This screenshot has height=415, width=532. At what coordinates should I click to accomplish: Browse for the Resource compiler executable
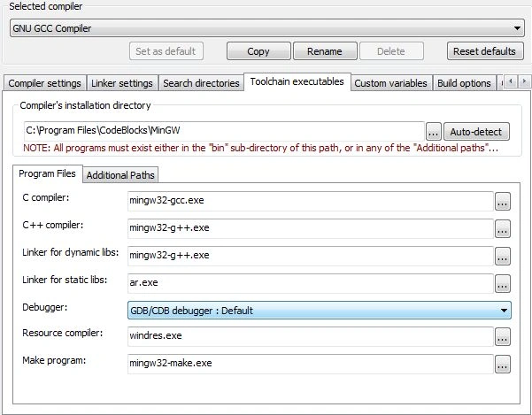point(503,337)
